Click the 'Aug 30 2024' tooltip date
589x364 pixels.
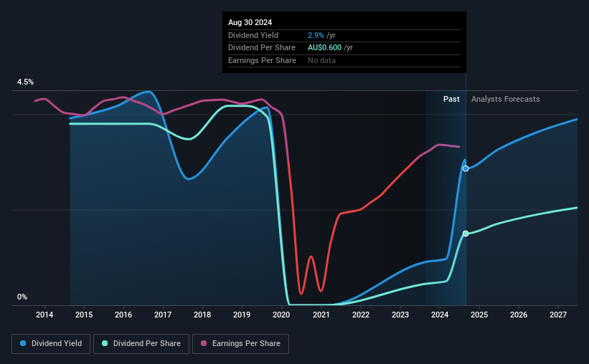click(x=250, y=22)
